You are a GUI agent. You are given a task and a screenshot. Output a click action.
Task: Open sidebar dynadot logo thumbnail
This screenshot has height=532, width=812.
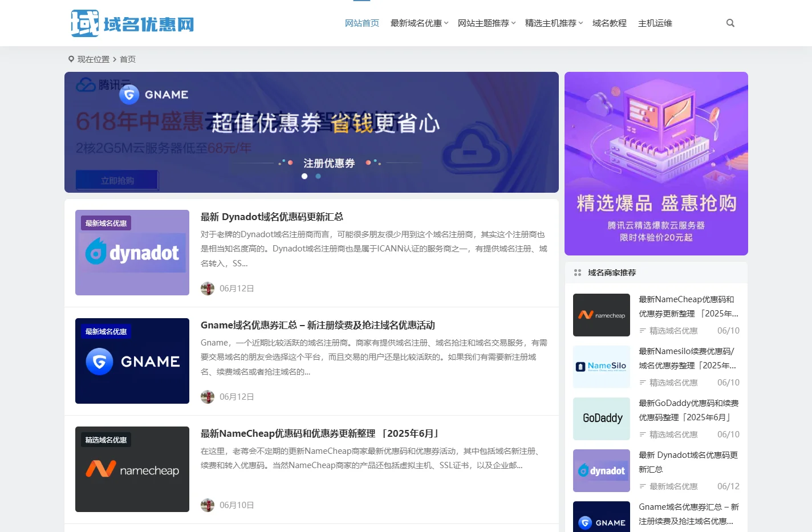602,470
